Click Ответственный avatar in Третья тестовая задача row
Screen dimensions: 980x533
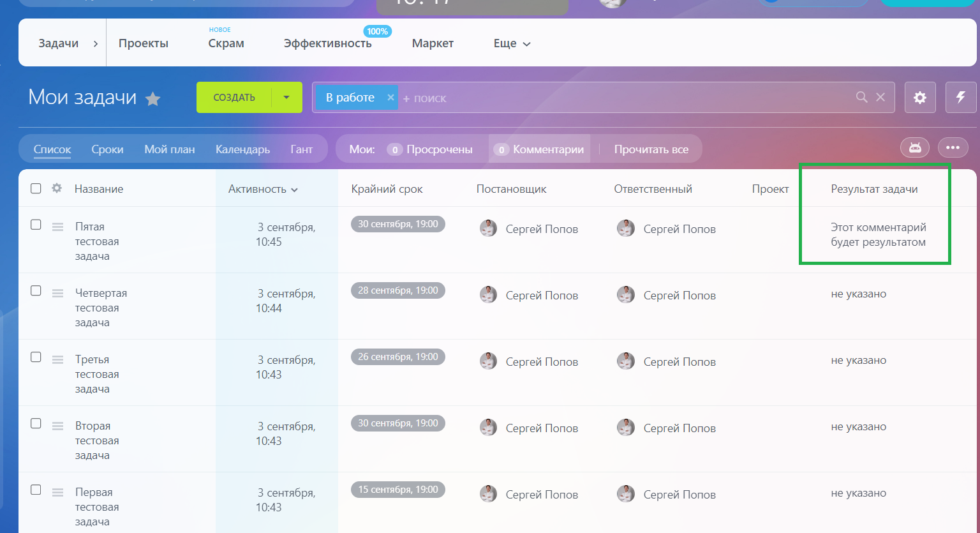[626, 361]
